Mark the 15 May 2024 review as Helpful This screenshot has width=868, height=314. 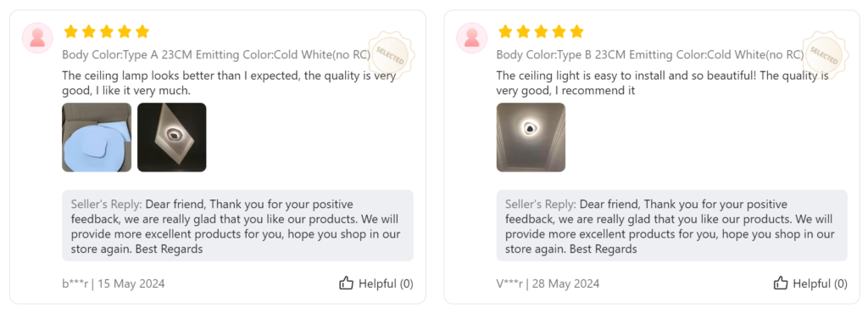[376, 283]
